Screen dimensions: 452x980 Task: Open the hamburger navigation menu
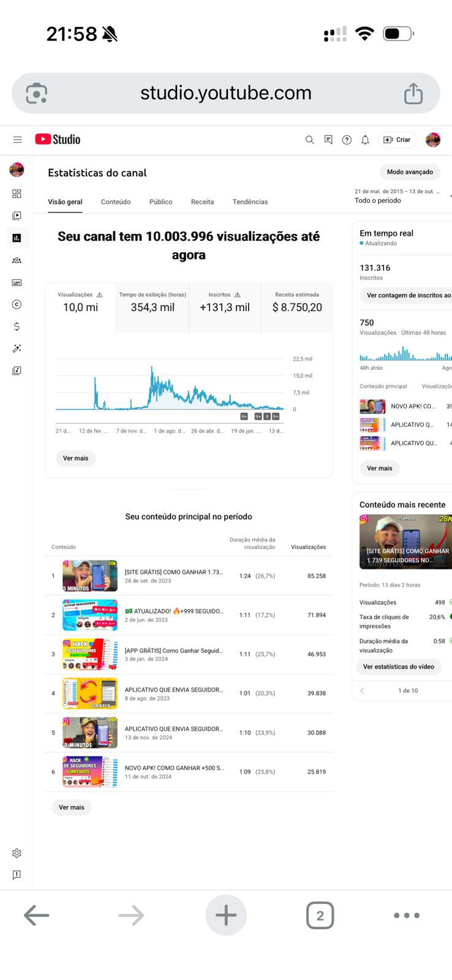pyautogui.click(x=18, y=140)
